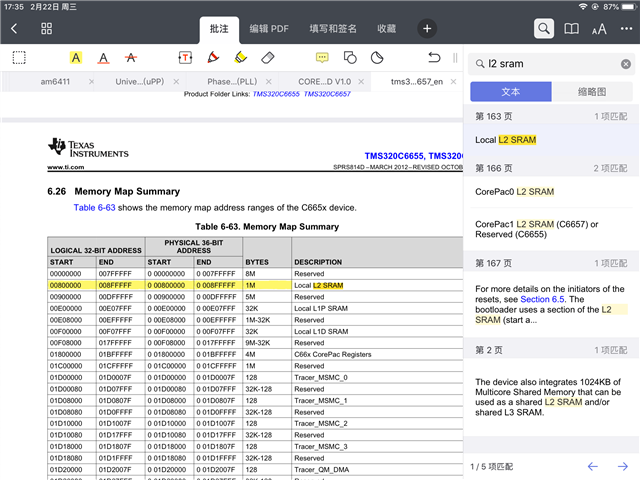Screen dimensions: 640x480
Task: Open the reading mode book icon
Action: tap(572, 29)
